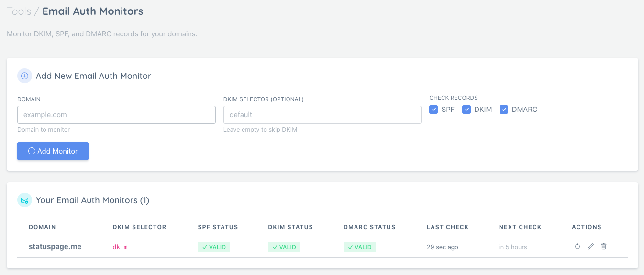Click the plus circle icon beside Add New Email Auth Monitor
Viewport: 644px width, 275px height.
pyautogui.click(x=24, y=76)
